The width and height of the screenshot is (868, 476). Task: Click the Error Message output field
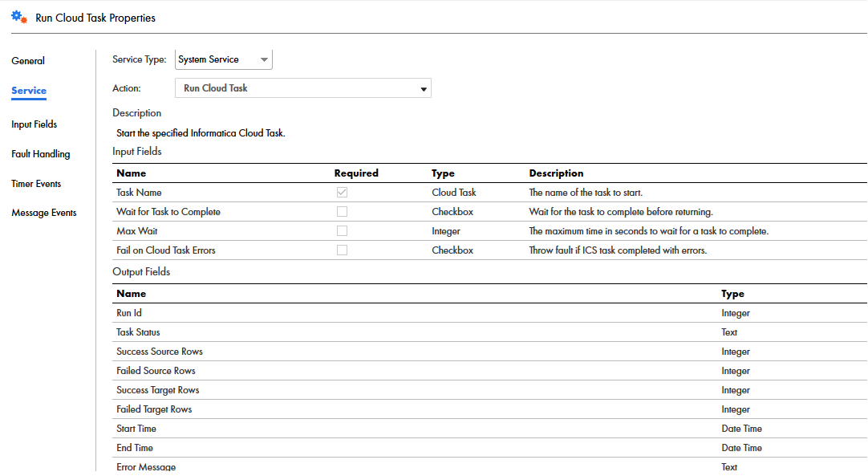[146, 466]
